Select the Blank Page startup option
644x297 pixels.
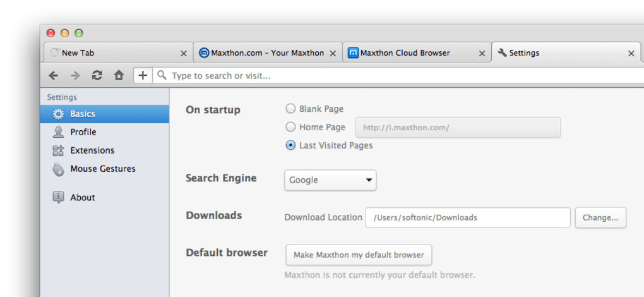(x=290, y=109)
